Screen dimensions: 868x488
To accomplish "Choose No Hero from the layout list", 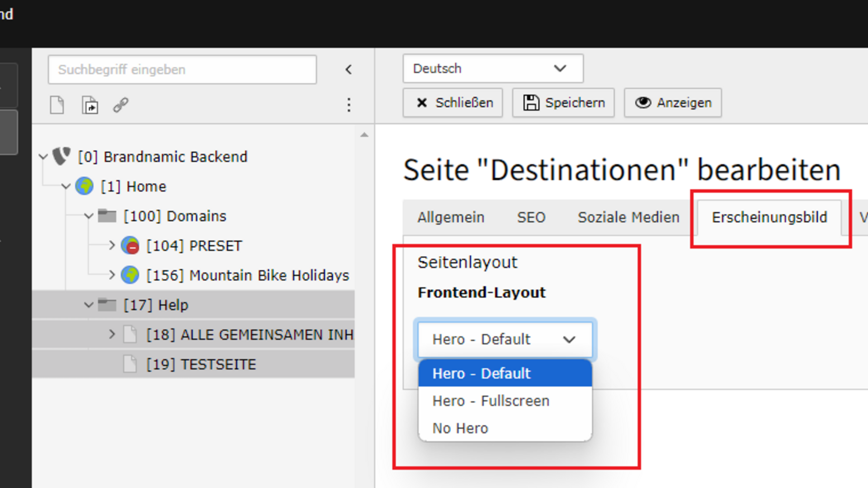I will [460, 428].
